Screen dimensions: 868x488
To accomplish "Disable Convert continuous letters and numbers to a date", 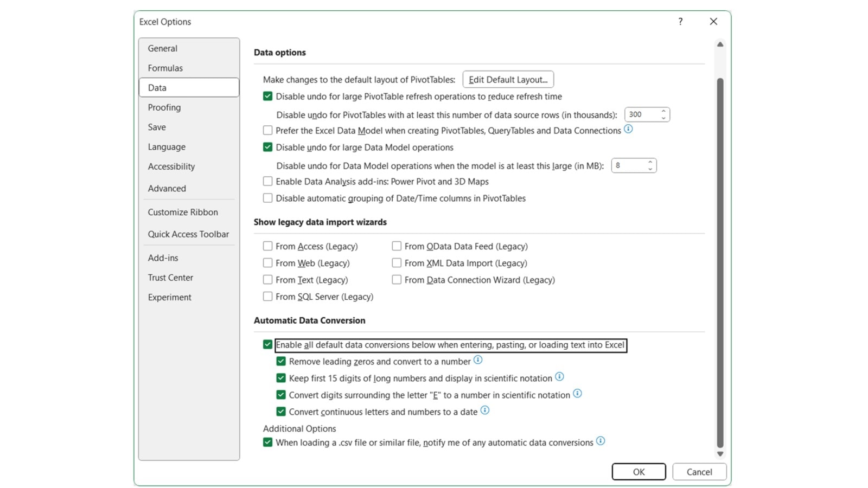I will 281,411.
